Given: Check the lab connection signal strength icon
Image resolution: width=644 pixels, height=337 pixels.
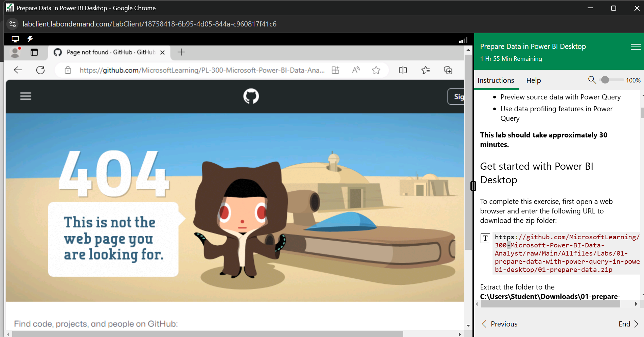Looking at the screenshot, I should pos(463,40).
